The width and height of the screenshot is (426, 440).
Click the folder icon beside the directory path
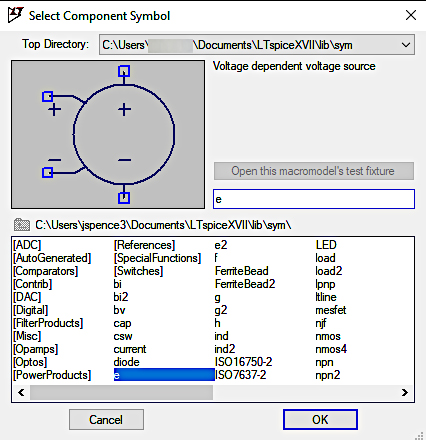22,225
